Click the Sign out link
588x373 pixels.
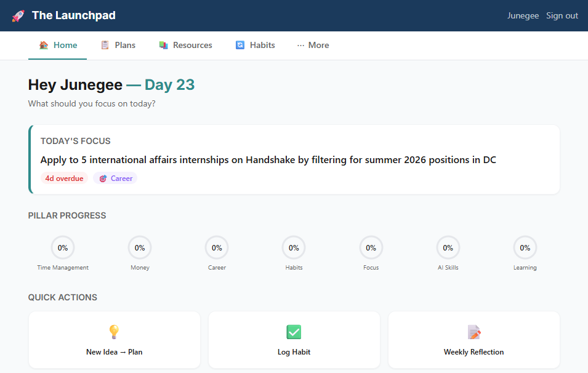coord(562,15)
